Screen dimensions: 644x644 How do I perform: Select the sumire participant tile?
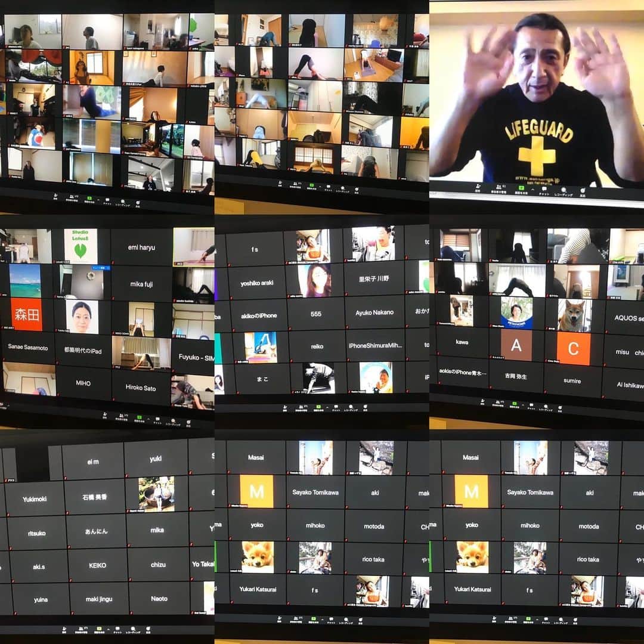pyautogui.click(x=572, y=380)
